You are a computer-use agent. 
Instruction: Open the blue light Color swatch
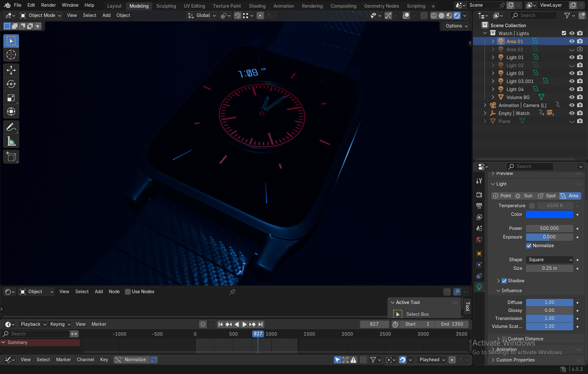click(x=549, y=215)
